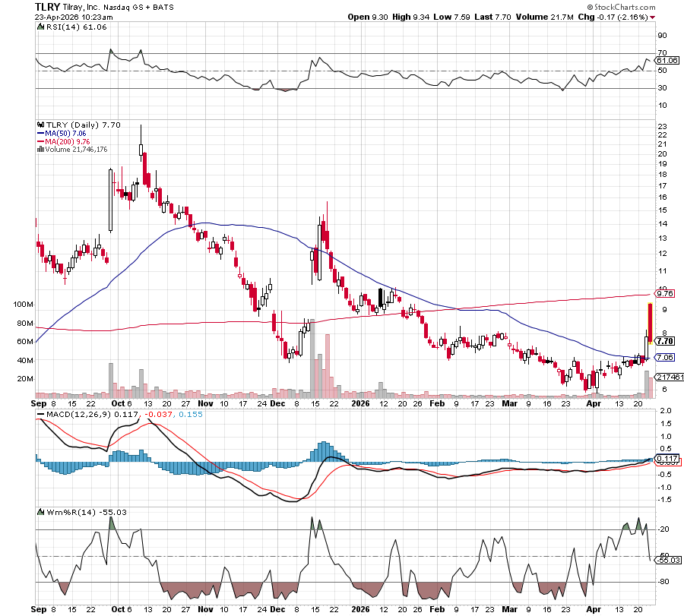Click the 61.06 RSI value tag

click(x=666, y=60)
